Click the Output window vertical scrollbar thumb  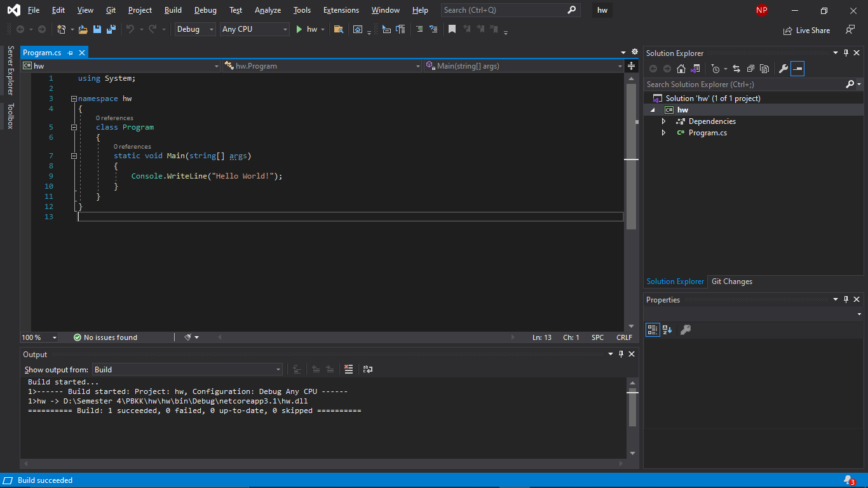point(632,407)
